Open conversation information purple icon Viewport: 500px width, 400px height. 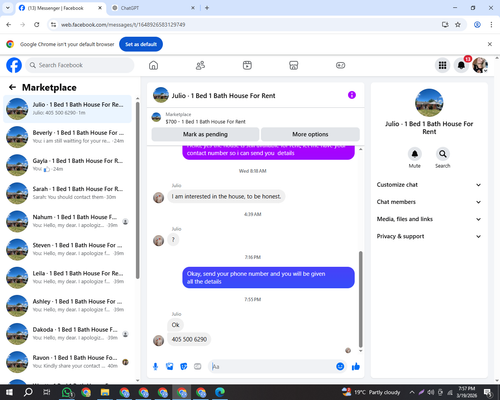coord(352,95)
